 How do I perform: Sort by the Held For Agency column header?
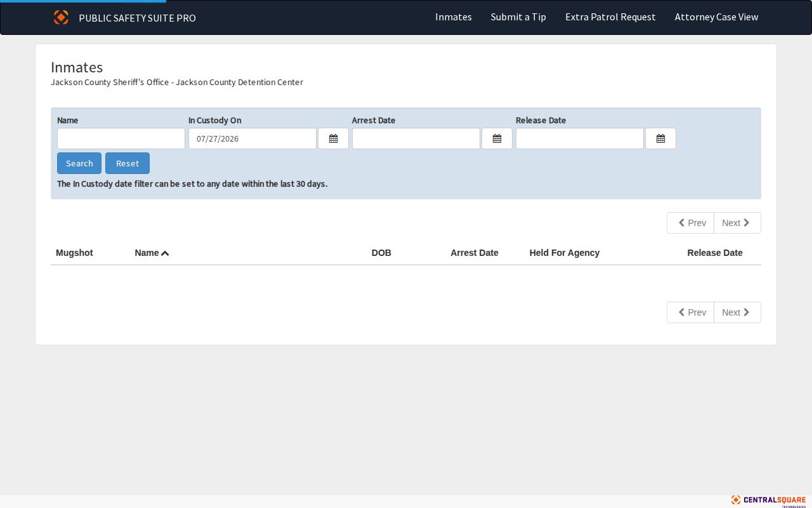565,253
